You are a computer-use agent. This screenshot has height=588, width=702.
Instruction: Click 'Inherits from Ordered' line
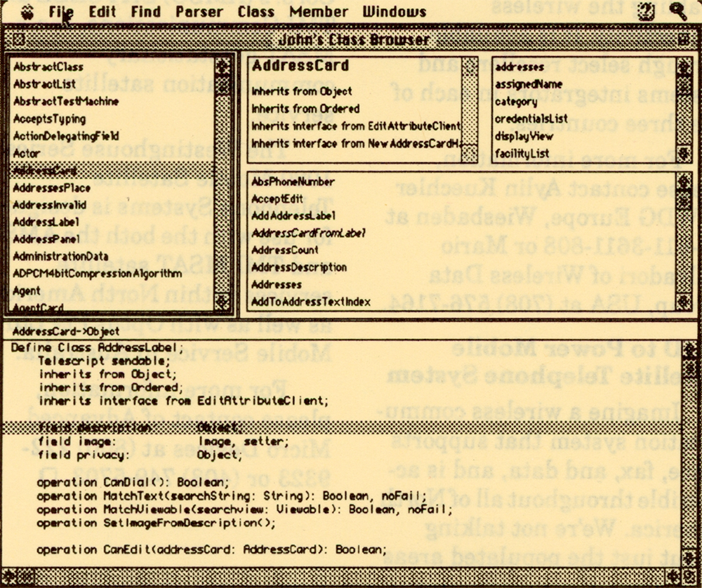coord(305,109)
